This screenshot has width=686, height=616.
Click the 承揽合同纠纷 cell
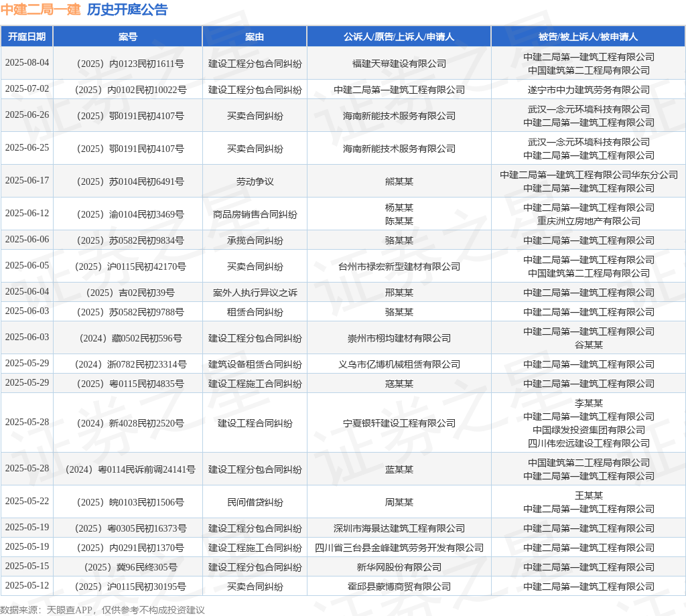(255, 240)
